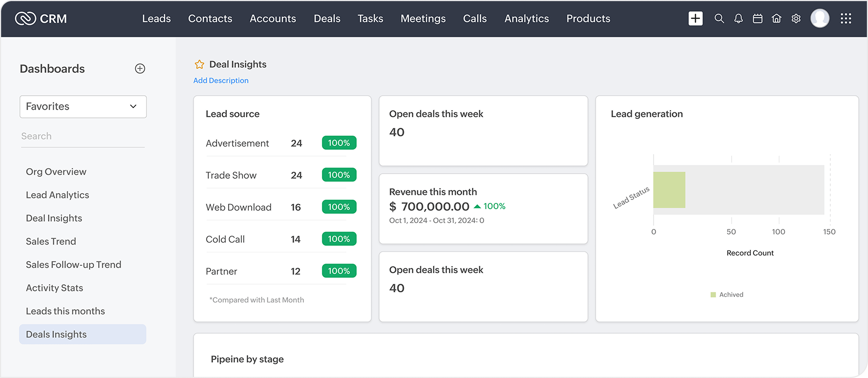
Task: View notifications bell icon
Action: 739,18
